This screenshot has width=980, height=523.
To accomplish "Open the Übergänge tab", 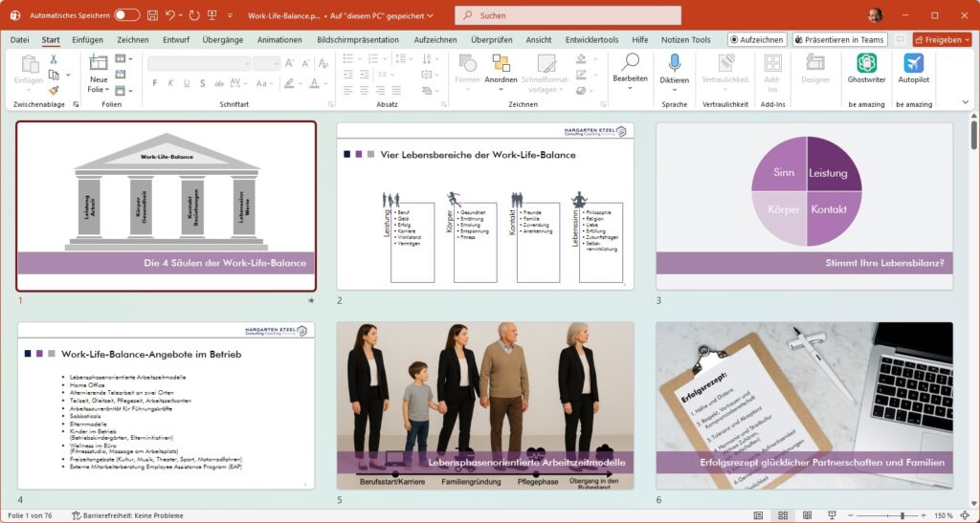I will point(222,40).
